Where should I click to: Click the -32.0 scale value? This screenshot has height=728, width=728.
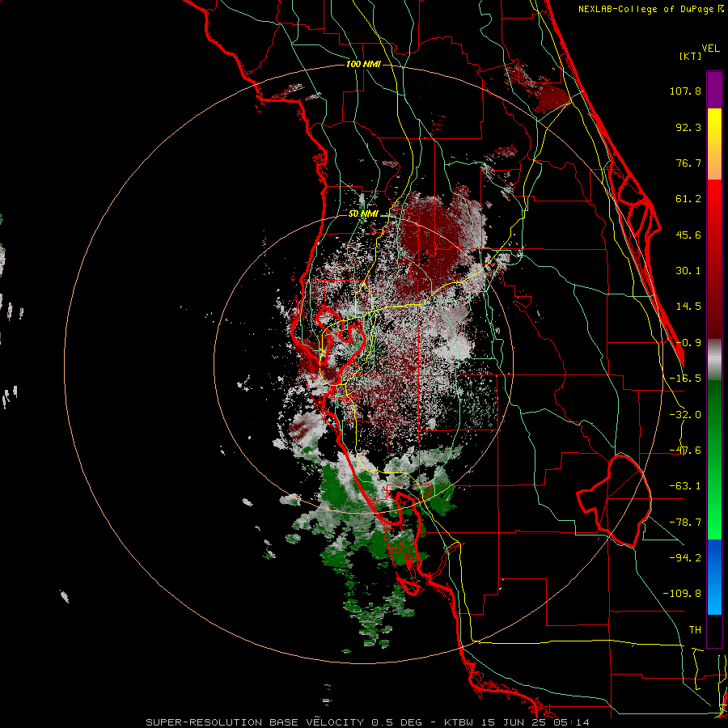click(x=685, y=415)
